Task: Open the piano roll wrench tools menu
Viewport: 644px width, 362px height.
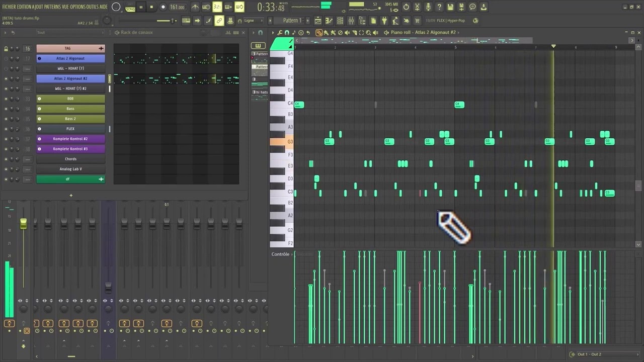Action: pyautogui.click(x=280, y=33)
